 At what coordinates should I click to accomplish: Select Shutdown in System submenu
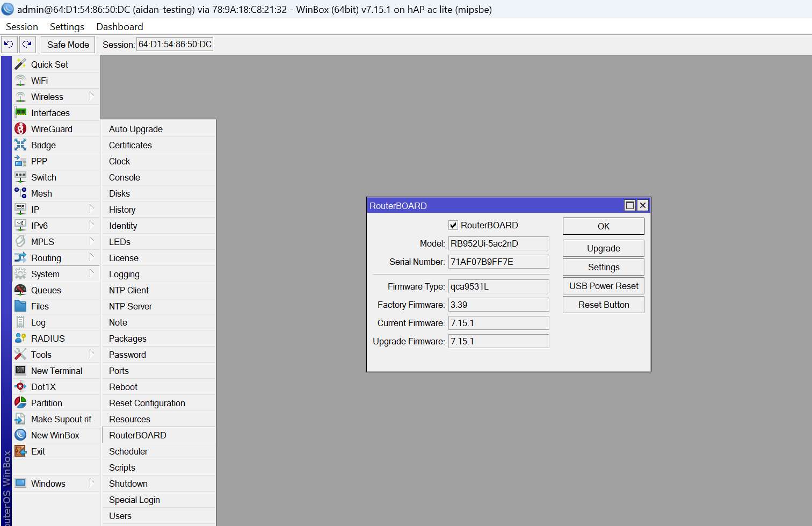[159, 484]
